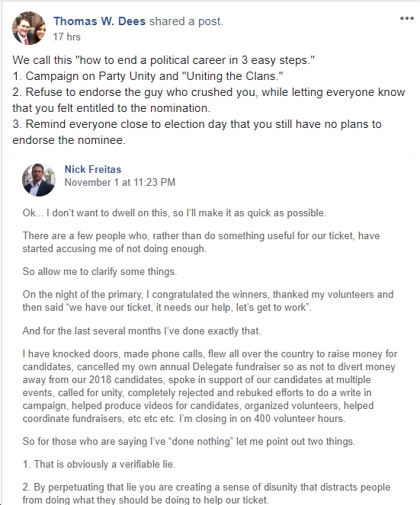Click the "I have knocked doors" paragraph
Screen dimensions: 420x505
click(210, 386)
